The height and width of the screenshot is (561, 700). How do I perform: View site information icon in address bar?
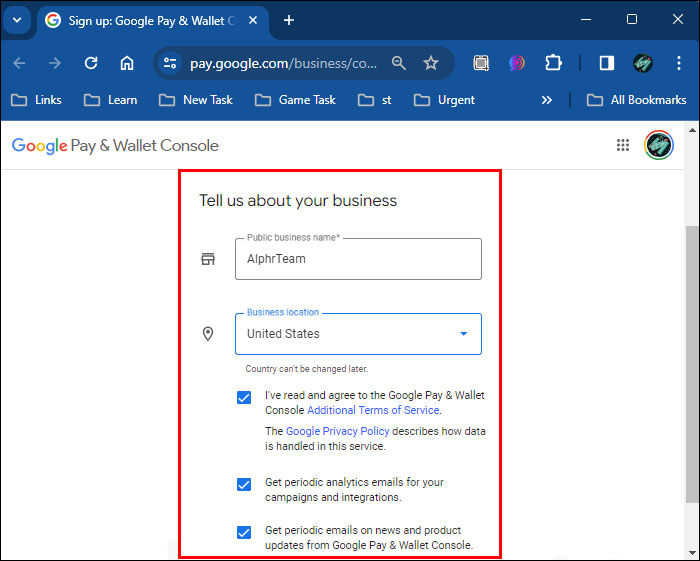[x=171, y=63]
